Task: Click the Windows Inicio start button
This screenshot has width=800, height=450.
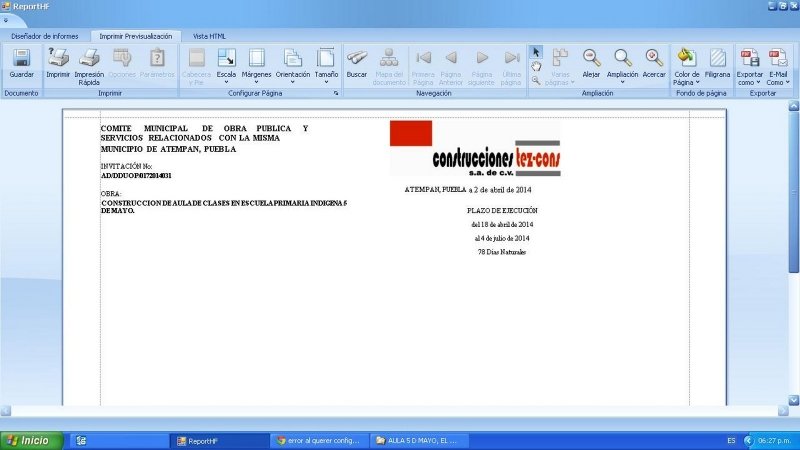Action: [28, 440]
